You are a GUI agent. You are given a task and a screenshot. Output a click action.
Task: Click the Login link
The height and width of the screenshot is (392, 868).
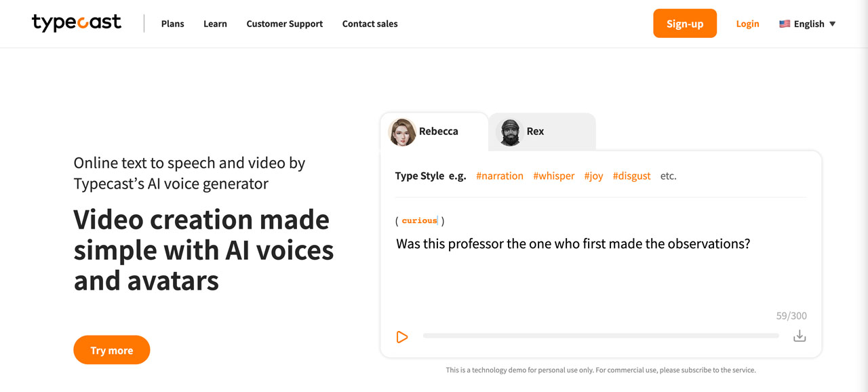point(747,24)
